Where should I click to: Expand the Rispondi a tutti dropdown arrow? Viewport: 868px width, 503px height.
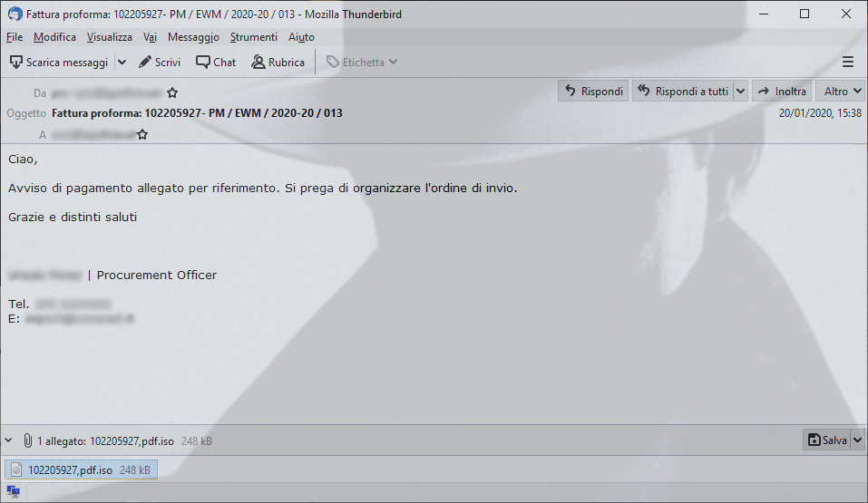(740, 92)
